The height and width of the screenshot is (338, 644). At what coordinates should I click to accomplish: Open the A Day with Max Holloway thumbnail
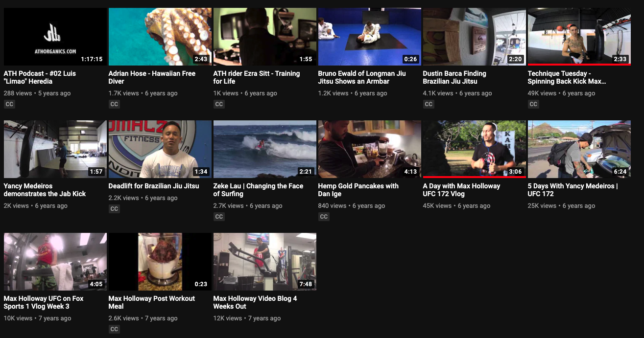point(475,149)
